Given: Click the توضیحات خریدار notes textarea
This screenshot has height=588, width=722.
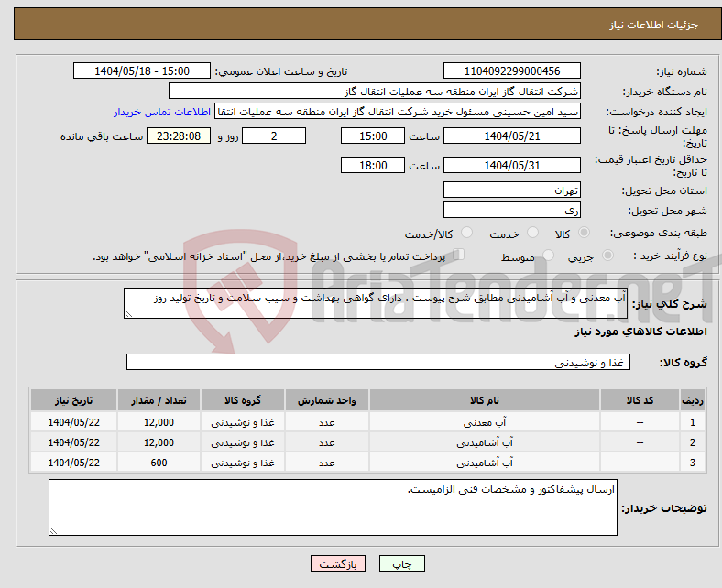Looking at the screenshot, I should coord(333,507).
